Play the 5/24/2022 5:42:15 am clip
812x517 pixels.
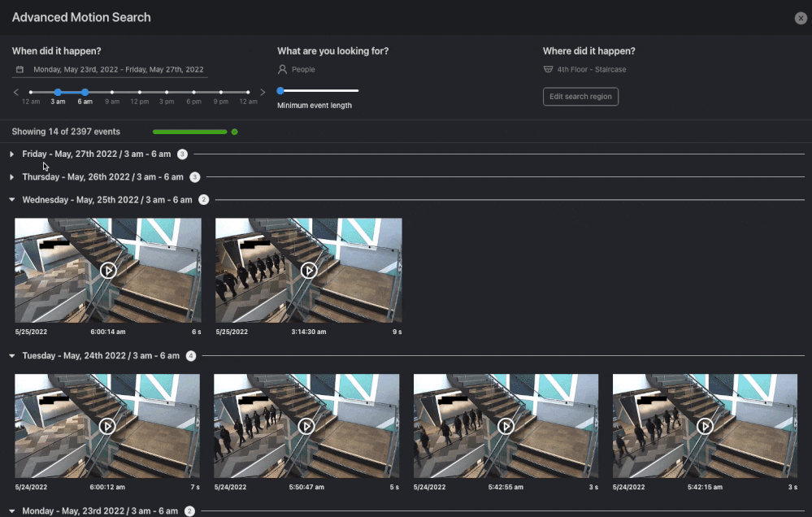[705, 426]
